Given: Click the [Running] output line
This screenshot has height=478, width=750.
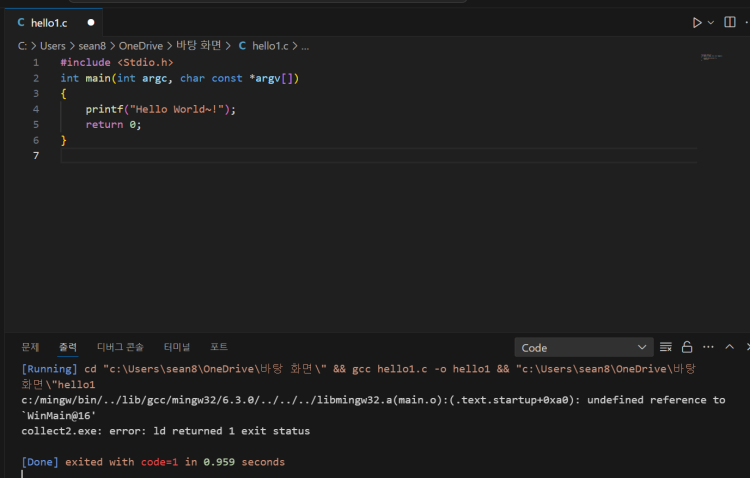Looking at the screenshot, I should 359,377.
